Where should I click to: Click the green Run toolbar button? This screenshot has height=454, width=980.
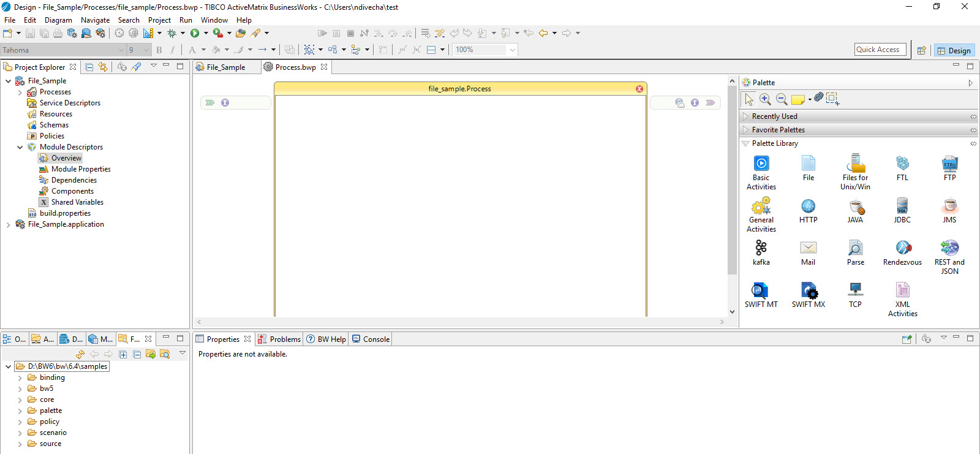point(195,33)
